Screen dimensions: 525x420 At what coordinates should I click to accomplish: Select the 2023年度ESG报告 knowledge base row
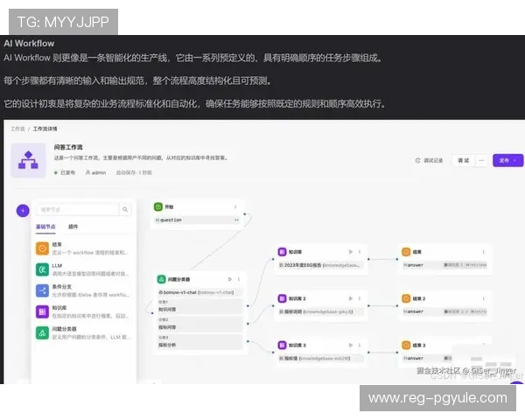point(321,265)
